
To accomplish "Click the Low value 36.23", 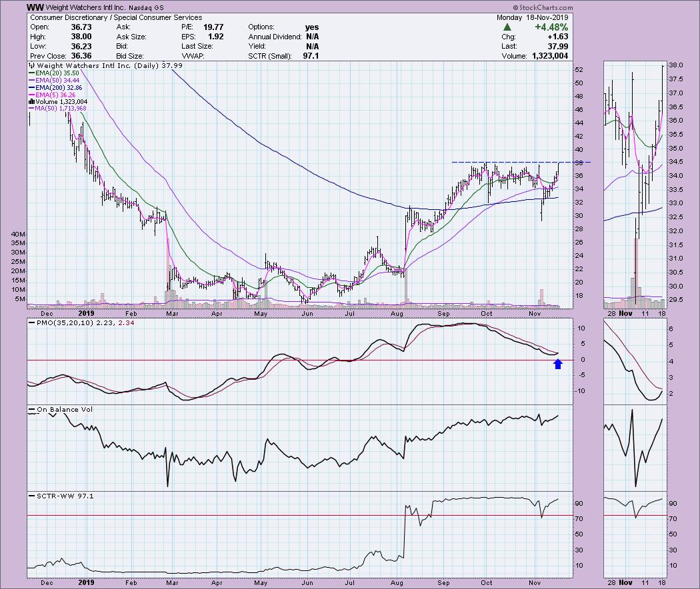I will click(81, 47).
